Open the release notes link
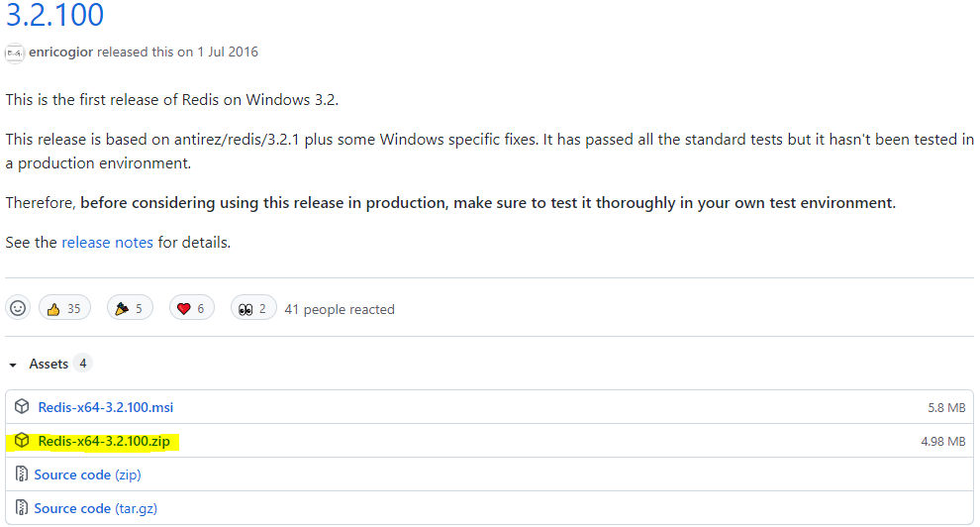 pyautogui.click(x=107, y=242)
